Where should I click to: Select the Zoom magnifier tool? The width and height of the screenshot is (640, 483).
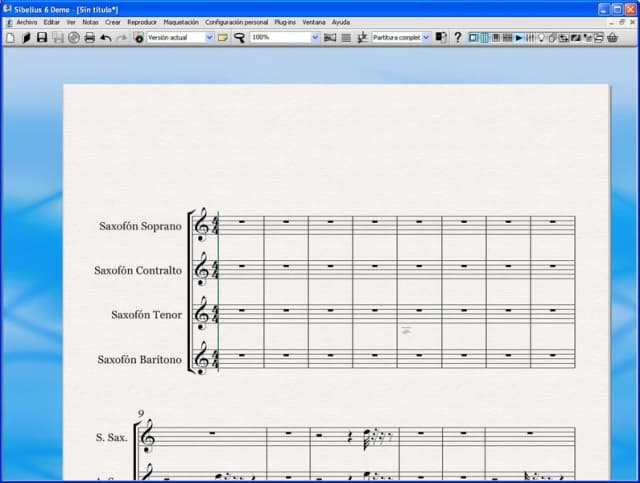point(239,38)
